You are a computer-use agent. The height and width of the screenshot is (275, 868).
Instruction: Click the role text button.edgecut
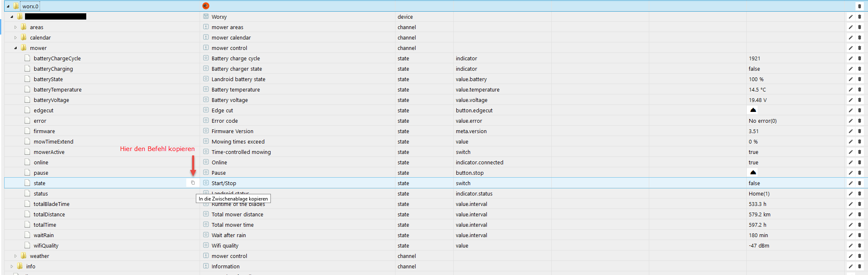pos(474,110)
